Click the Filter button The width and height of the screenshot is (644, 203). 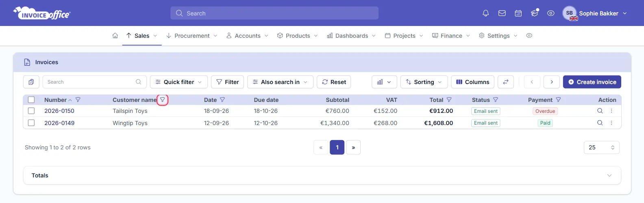click(x=228, y=82)
